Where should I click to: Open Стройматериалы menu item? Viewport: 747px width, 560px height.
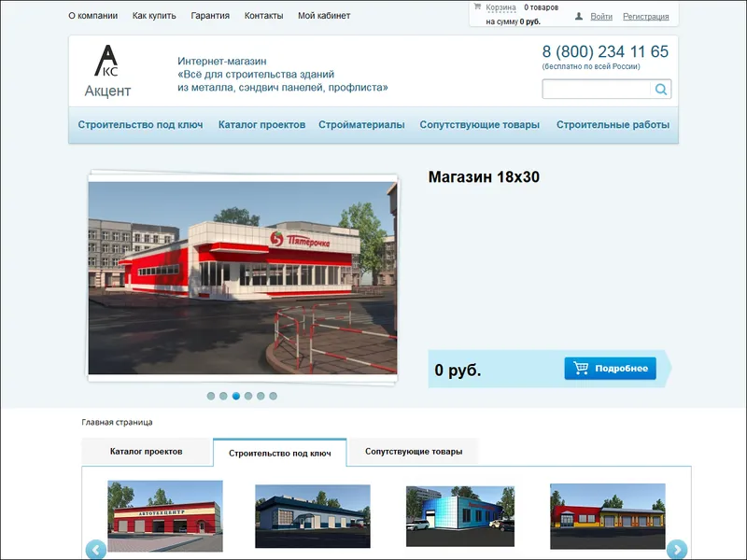361,125
